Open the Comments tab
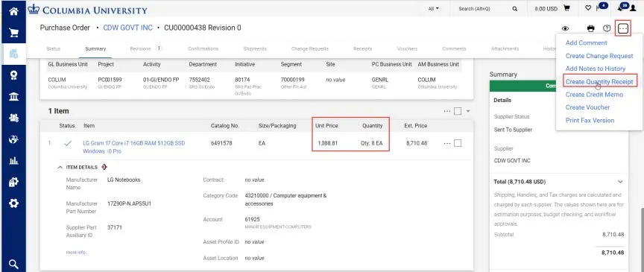 pyautogui.click(x=454, y=48)
